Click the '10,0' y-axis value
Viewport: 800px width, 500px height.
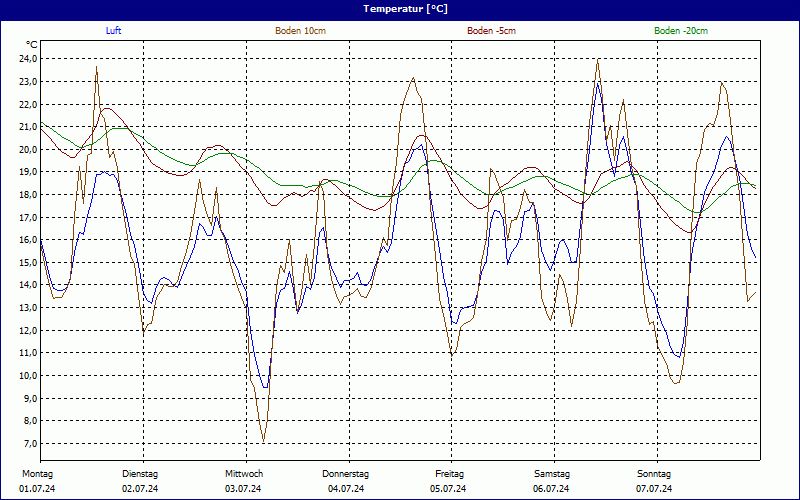coord(29,376)
